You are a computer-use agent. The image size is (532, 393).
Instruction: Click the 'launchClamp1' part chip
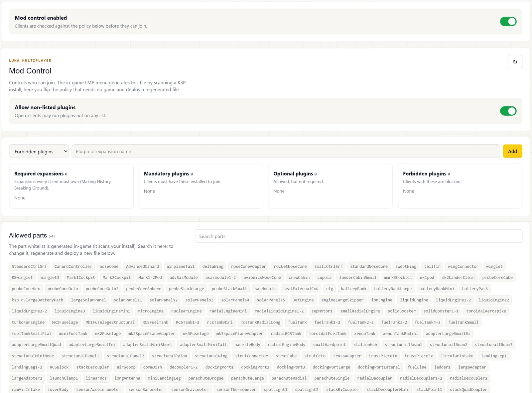(64, 378)
